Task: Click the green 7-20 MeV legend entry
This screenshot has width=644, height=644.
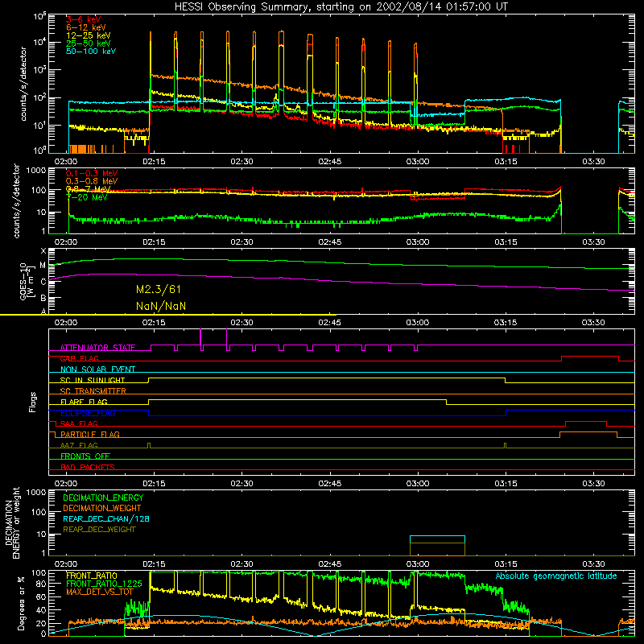Action: pos(87,197)
